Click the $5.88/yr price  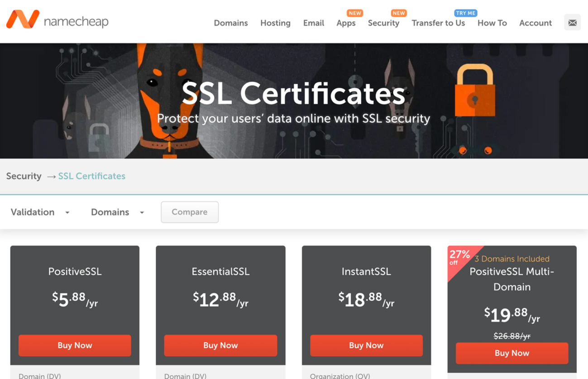pos(75,299)
